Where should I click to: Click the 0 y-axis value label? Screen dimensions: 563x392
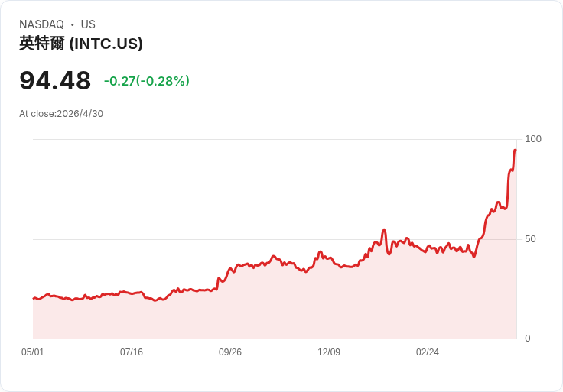(528, 339)
